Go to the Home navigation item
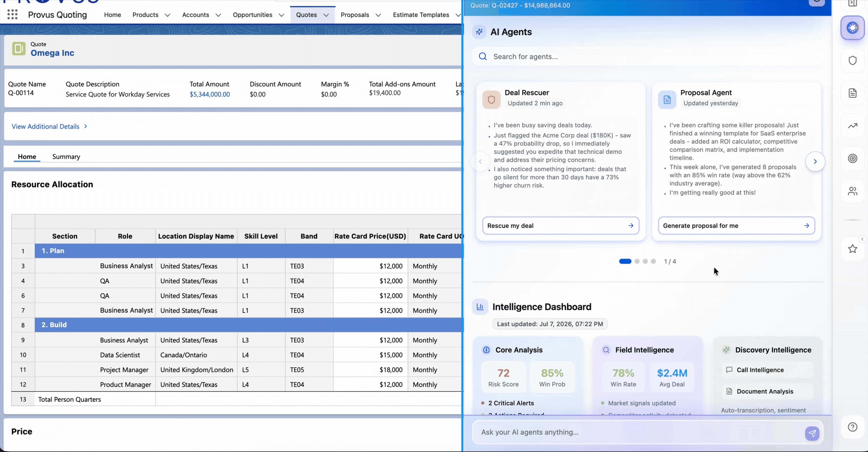868x452 pixels. point(112,15)
